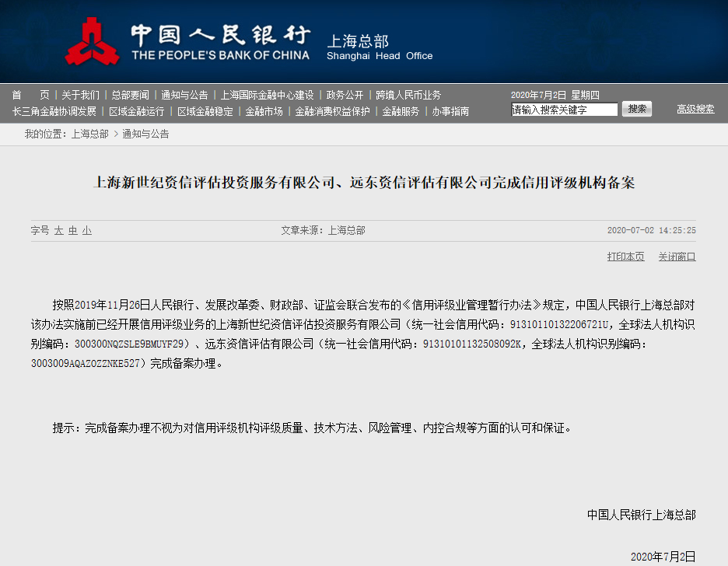
Task: Click the 搜索 search button
Action: (637, 109)
